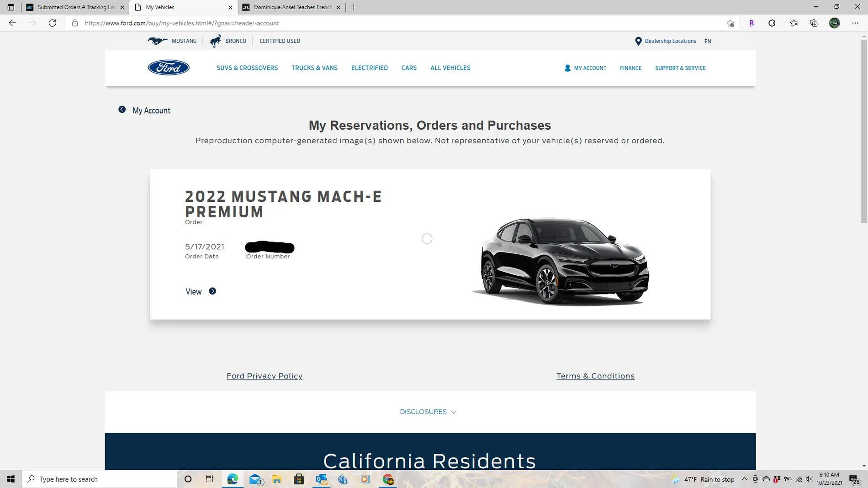Click the page vertical scrollbar
Image resolution: width=868 pixels, height=488 pixels.
click(863, 131)
